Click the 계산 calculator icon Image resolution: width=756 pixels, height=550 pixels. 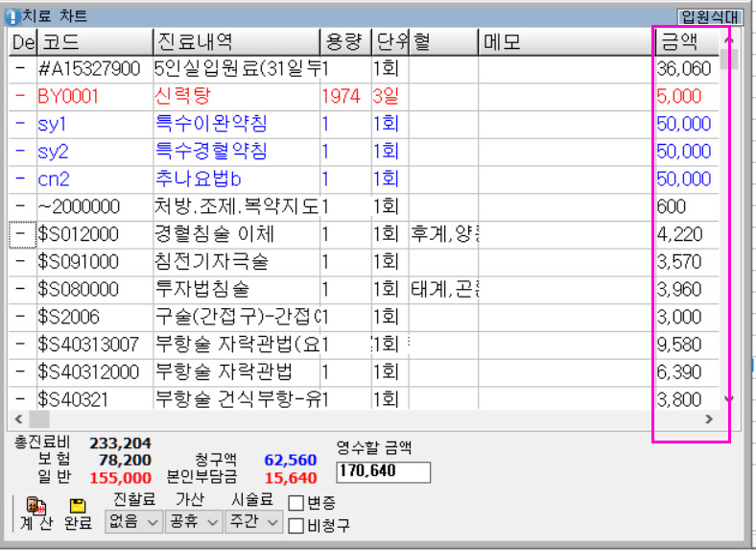pyautogui.click(x=36, y=506)
